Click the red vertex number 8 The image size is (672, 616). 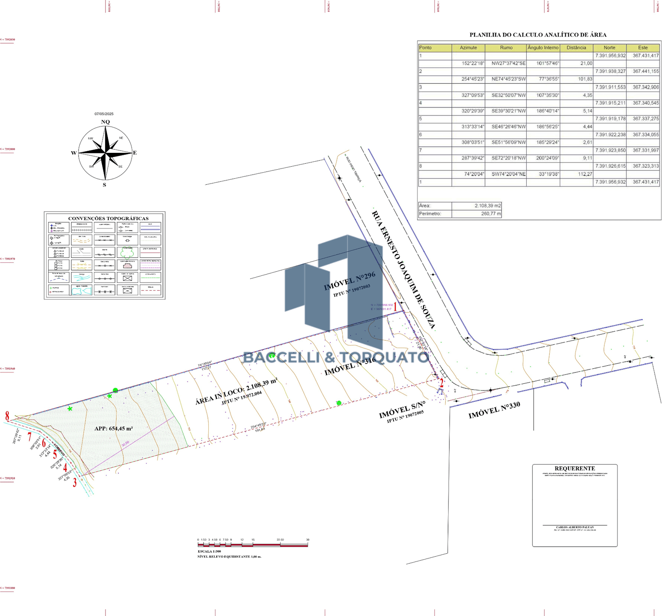pos(7,416)
